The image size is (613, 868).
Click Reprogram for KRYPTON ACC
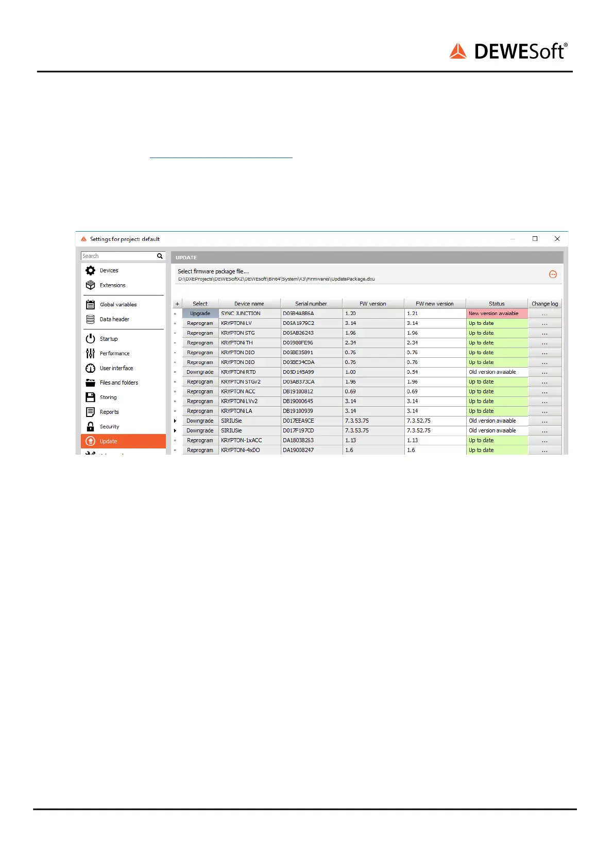point(200,392)
